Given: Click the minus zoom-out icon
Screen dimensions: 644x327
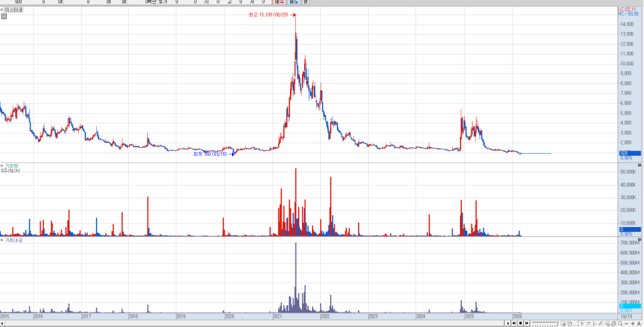Looking at the screenshot, I should click(627, 323).
